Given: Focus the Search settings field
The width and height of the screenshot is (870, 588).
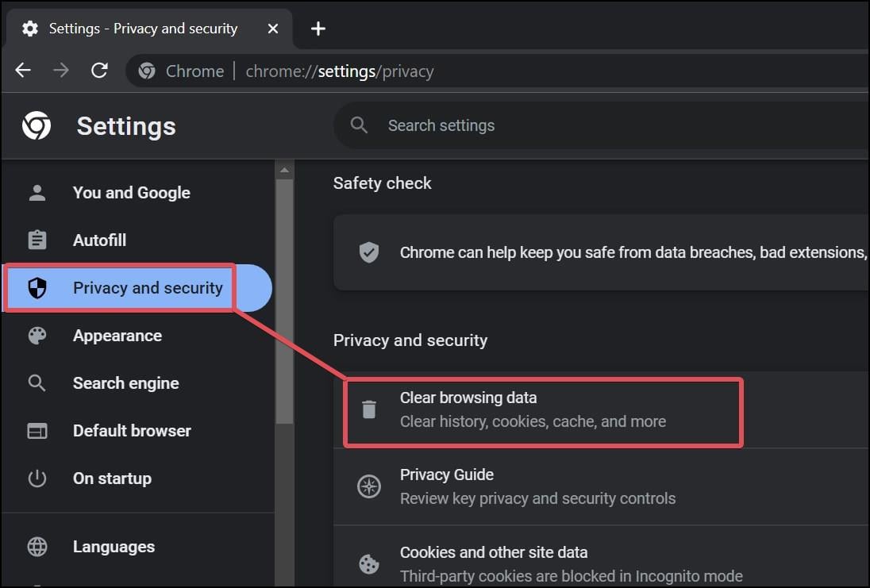Looking at the screenshot, I should coord(602,125).
